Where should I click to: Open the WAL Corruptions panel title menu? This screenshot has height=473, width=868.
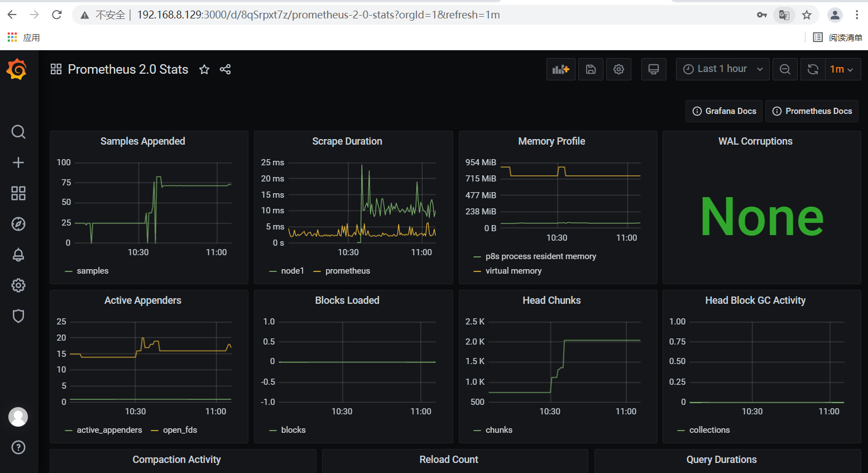pyautogui.click(x=755, y=141)
